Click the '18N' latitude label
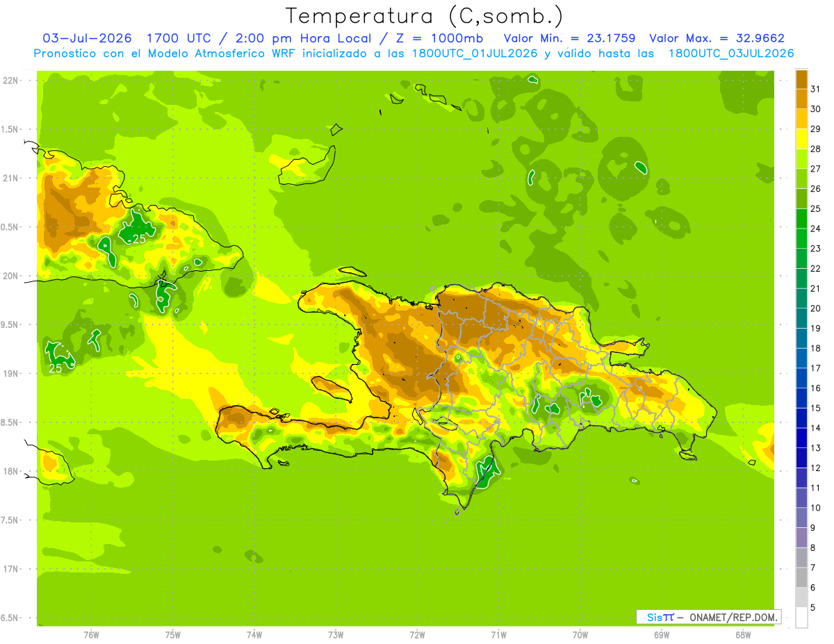Image resolution: width=834 pixels, height=644 pixels. point(12,471)
